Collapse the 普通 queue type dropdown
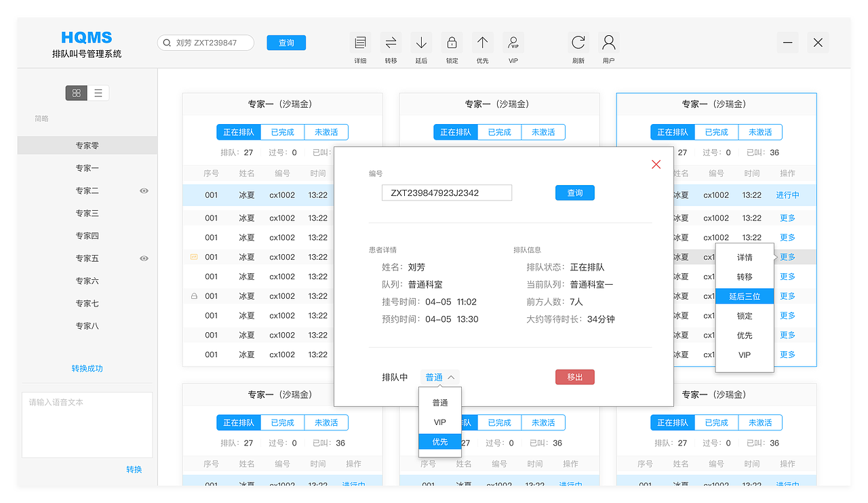Screen dimensions: 868x503 point(439,377)
